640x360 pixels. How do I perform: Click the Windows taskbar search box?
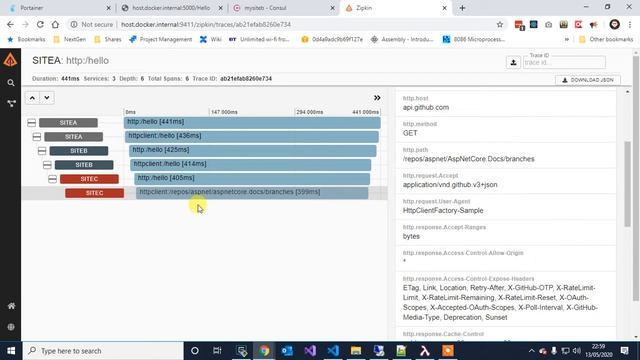coord(103,351)
